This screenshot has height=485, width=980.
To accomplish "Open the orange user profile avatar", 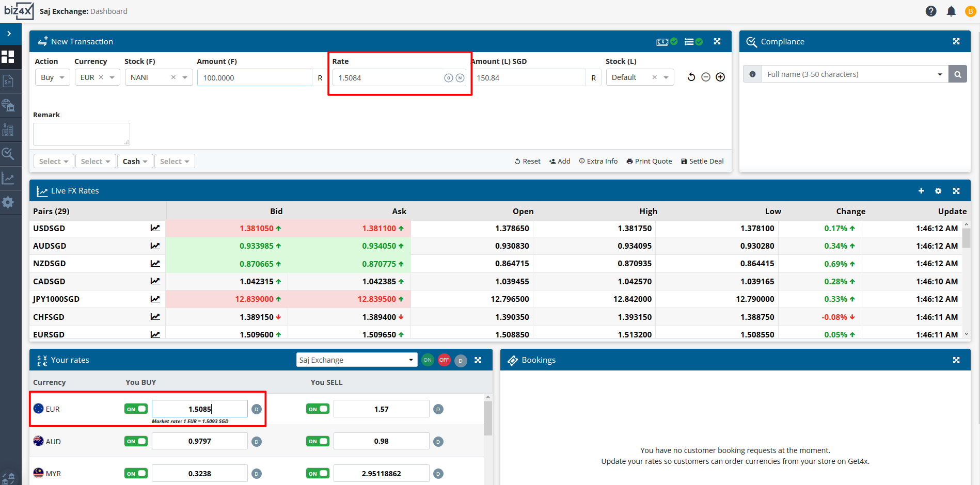I will 970,11.
